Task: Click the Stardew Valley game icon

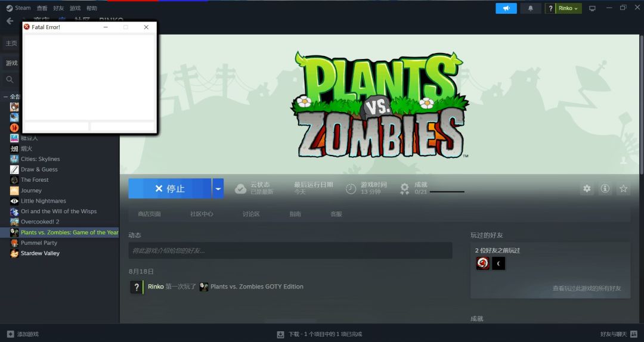Action: (14, 253)
